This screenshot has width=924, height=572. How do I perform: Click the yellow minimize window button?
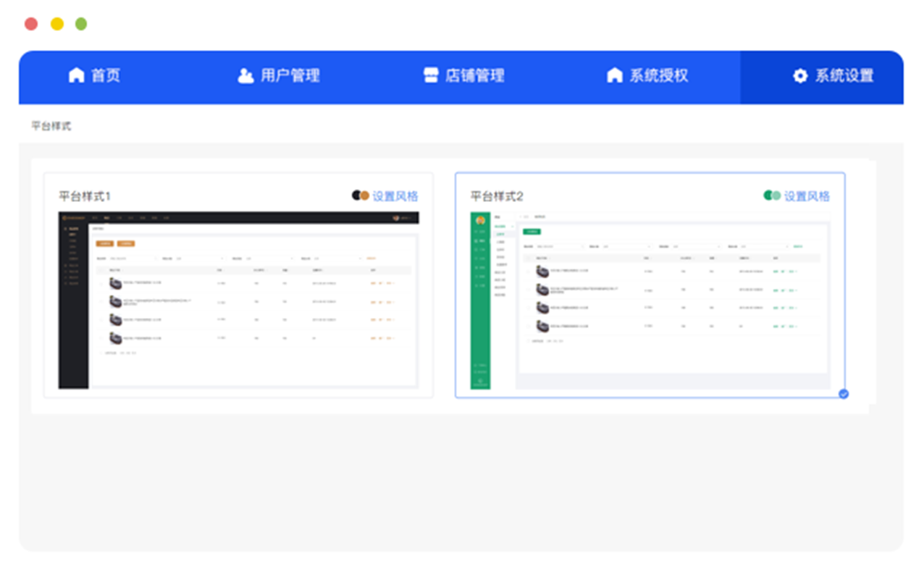click(x=56, y=24)
